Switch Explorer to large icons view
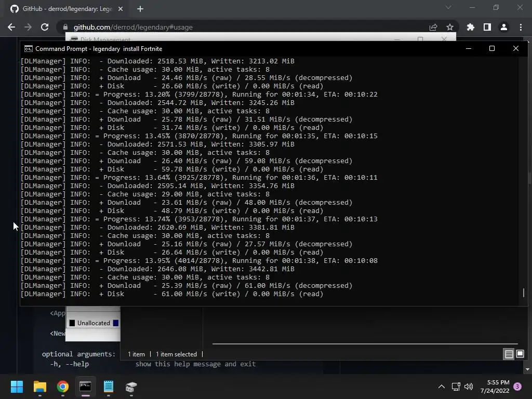Viewport: 532px width, 399px height. [x=520, y=354]
